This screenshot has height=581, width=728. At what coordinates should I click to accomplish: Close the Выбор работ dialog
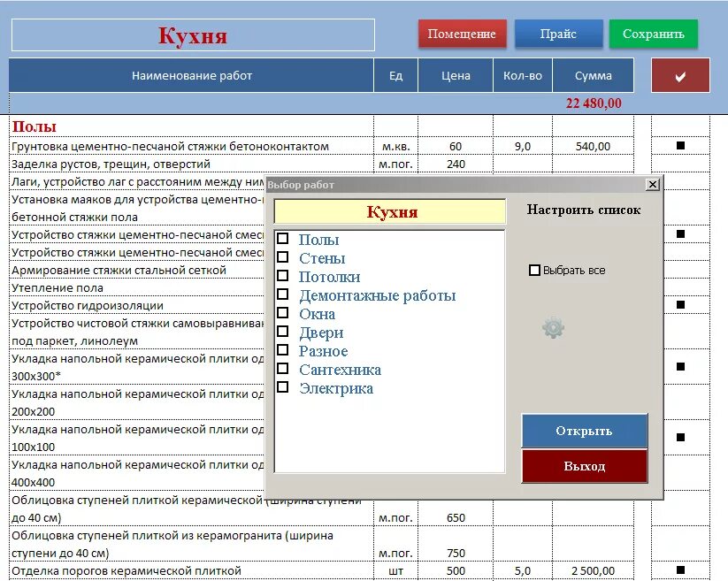click(652, 185)
